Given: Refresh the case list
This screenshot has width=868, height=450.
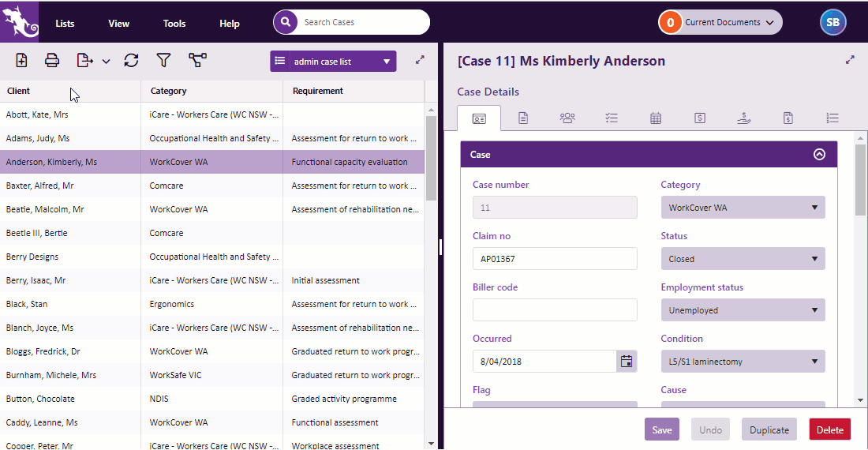Looking at the screenshot, I should [x=131, y=60].
